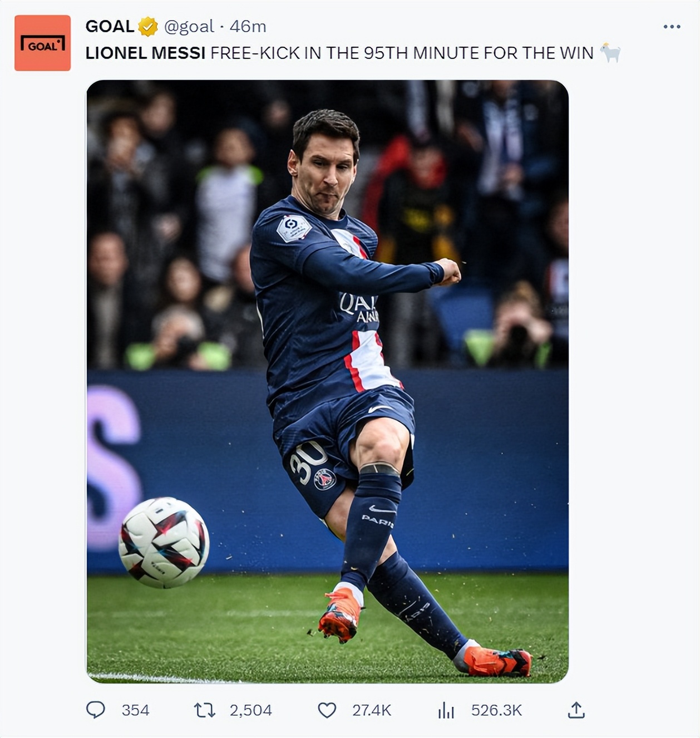
Task: Click the tweet text about 95th minute
Action: point(402,53)
